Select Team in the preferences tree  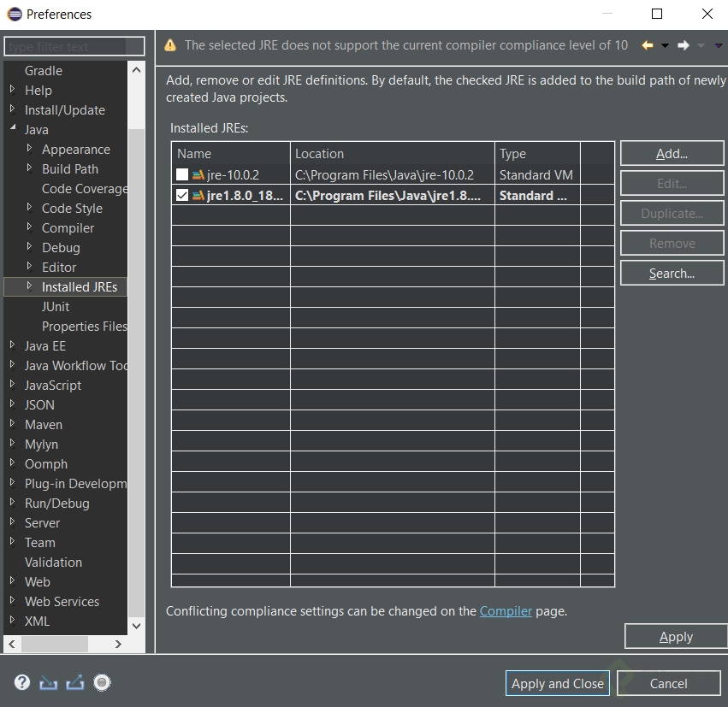[40, 543]
